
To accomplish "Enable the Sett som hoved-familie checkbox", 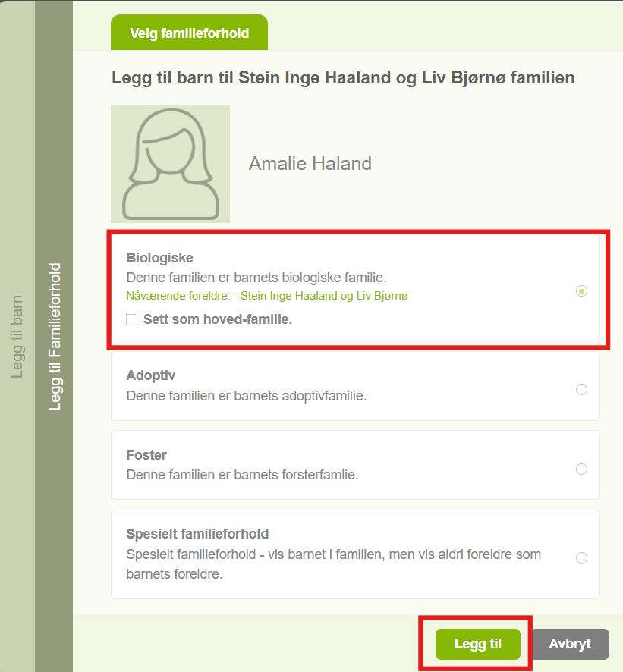I will (x=131, y=320).
